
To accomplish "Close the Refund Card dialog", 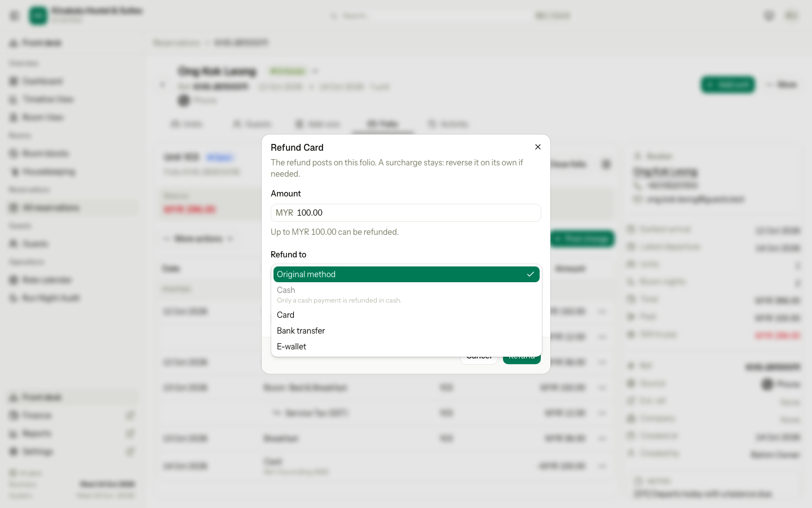I will tap(538, 147).
